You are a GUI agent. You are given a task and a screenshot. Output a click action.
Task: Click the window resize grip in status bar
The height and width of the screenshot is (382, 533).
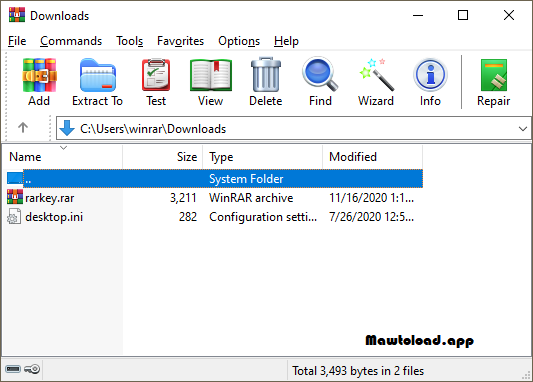point(526,375)
